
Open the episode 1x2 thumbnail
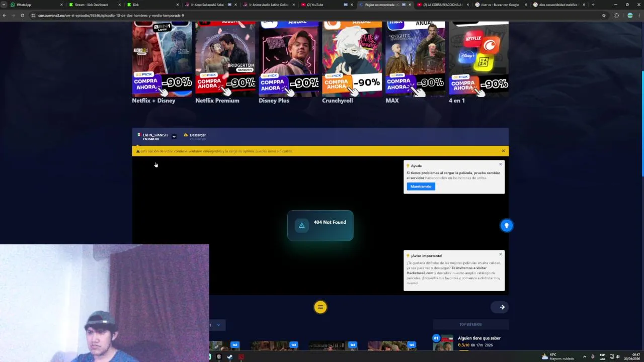tap(224, 345)
